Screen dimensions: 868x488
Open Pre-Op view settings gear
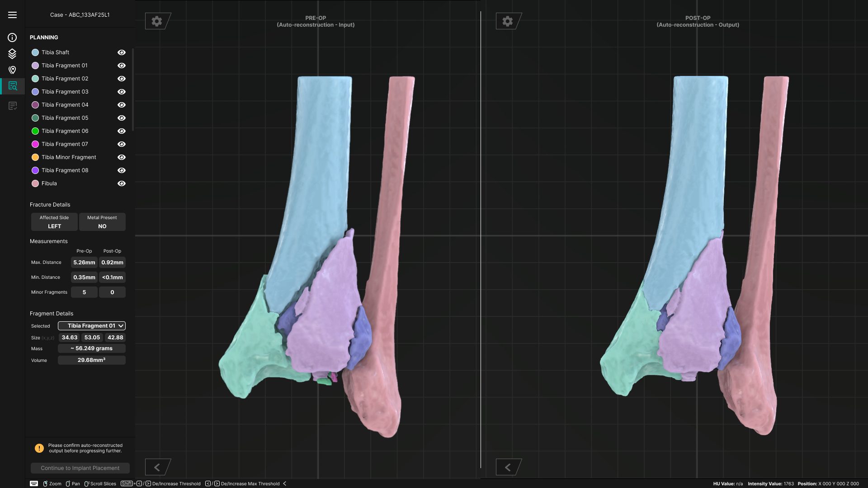[157, 21]
